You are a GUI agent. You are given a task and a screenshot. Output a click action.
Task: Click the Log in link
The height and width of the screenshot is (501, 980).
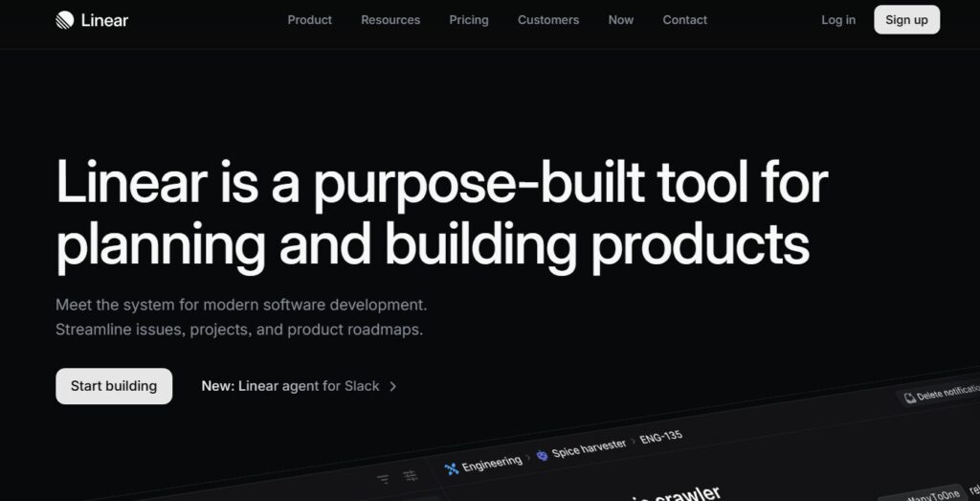coord(838,20)
